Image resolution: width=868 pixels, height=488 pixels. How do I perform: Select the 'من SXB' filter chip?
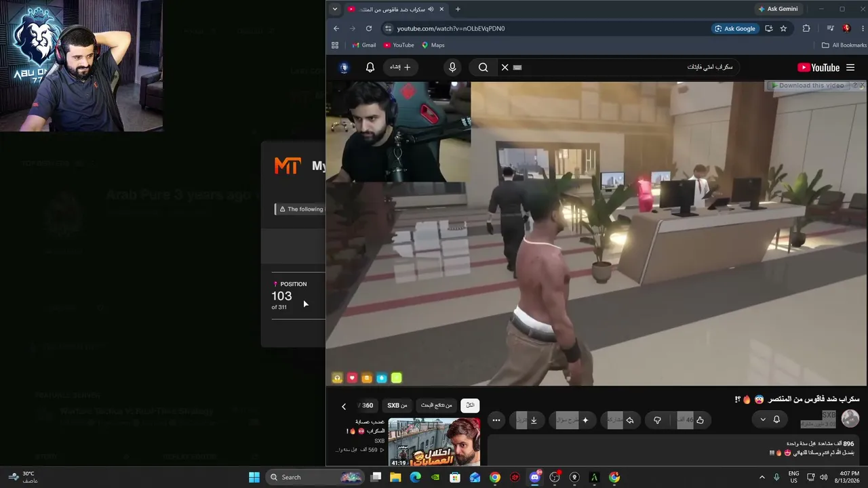(x=397, y=405)
